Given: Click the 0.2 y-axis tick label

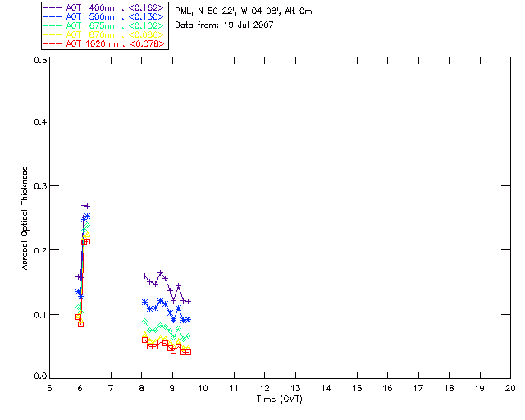Looking at the screenshot, I should click(x=40, y=250).
